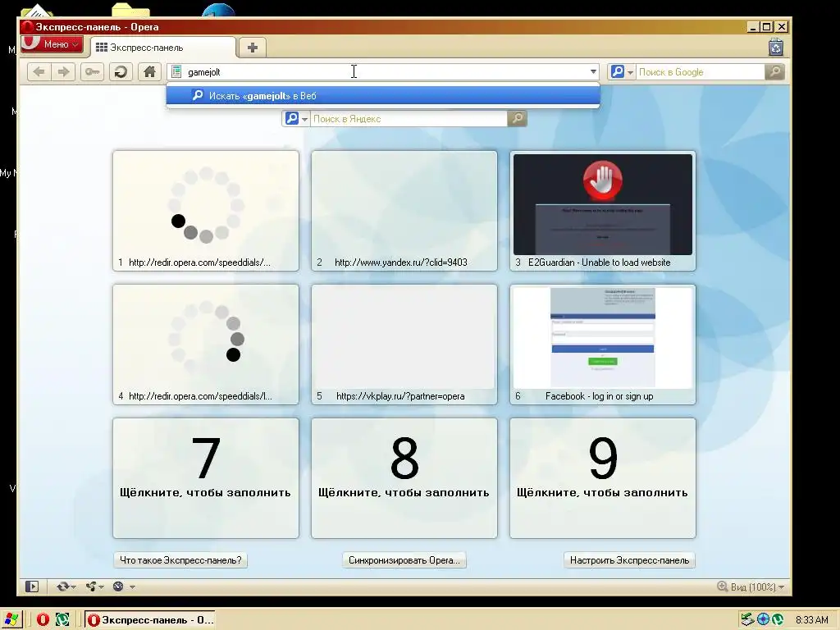Run the Google search magnifier button
Screen dimensions: 840x630
774,72
